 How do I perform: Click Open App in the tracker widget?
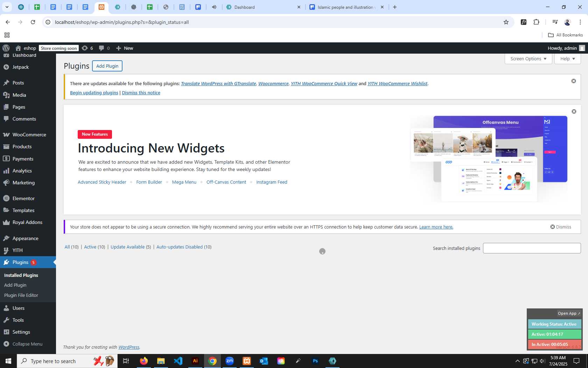[x=569, y=313]
